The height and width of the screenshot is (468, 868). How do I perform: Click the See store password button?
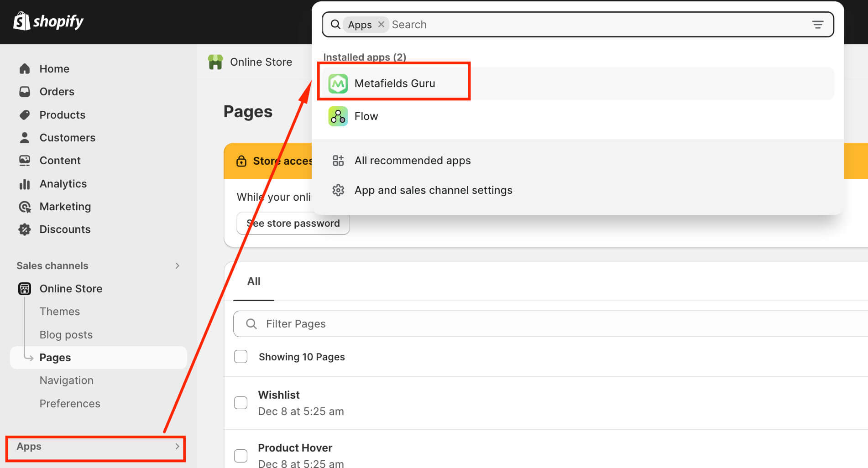293,224
